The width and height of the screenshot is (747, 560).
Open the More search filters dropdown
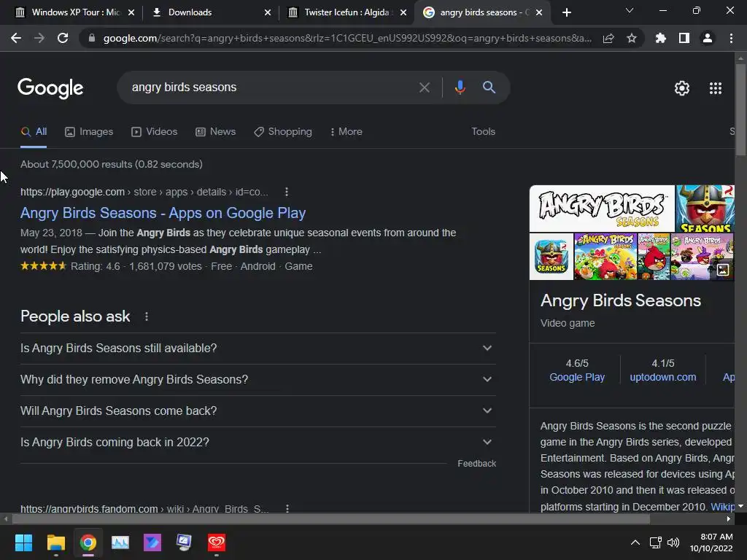347,132
